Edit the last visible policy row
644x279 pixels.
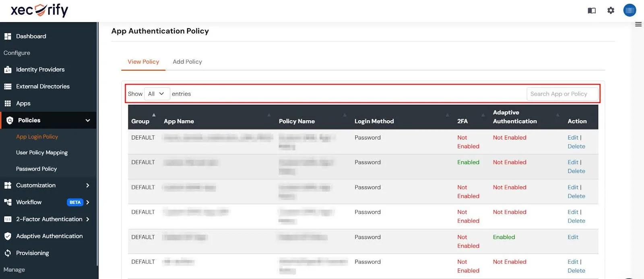pos(573,262)
